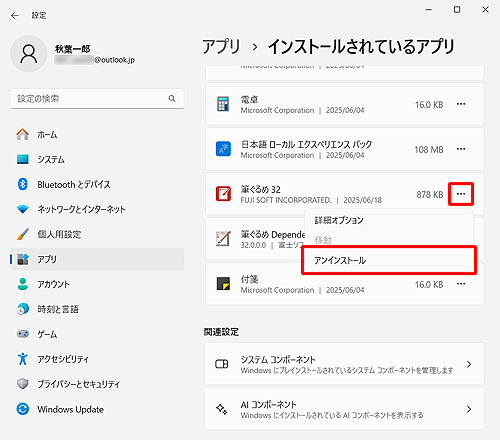Image resolution: width=500 pixels, height=440 pixels.
Task: Click the 筆ぐるめ Dependencies app icon
Action: (x=223, y=239)
